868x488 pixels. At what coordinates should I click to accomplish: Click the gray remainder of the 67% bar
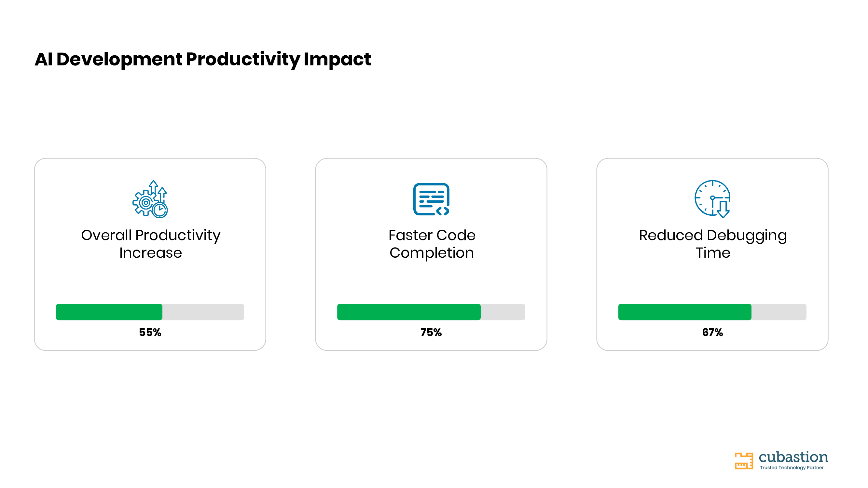pos(779,312)
